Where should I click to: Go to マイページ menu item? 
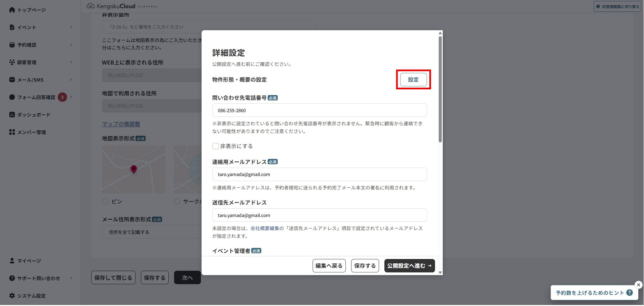point(29,261)
